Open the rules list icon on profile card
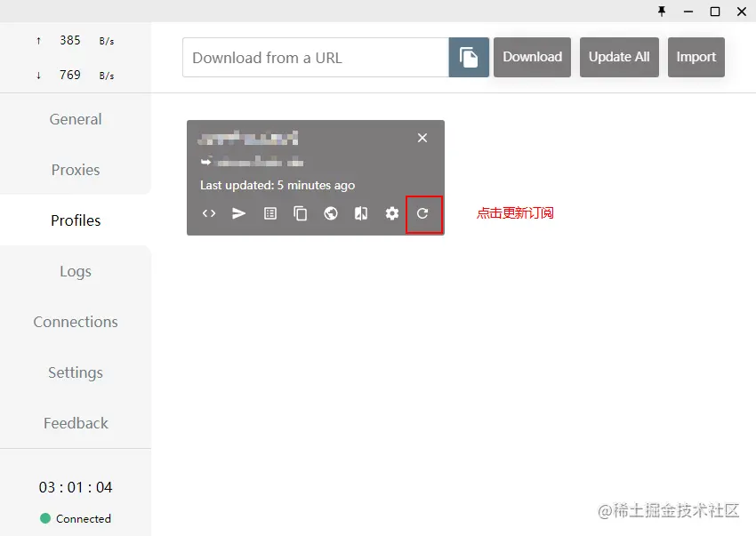This screenshot has height=536, width=756. (x=270, y=213)
